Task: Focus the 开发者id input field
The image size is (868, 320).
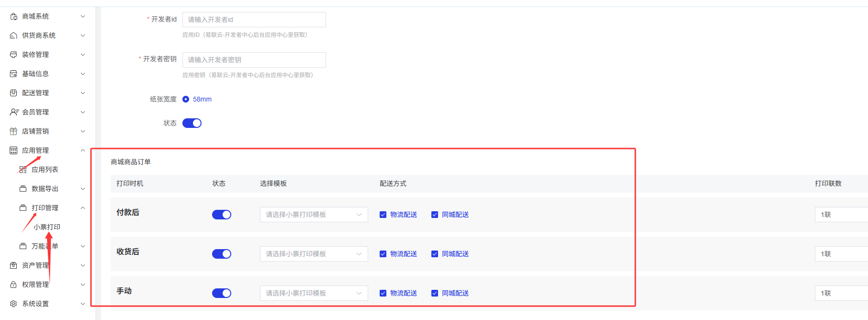Action: coord(254,20)
